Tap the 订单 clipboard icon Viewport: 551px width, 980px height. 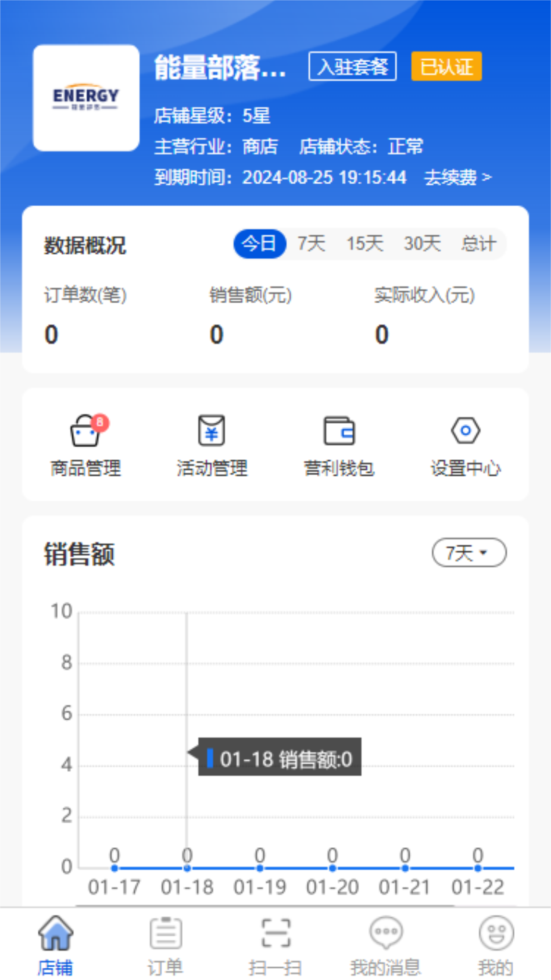point(165,933)
